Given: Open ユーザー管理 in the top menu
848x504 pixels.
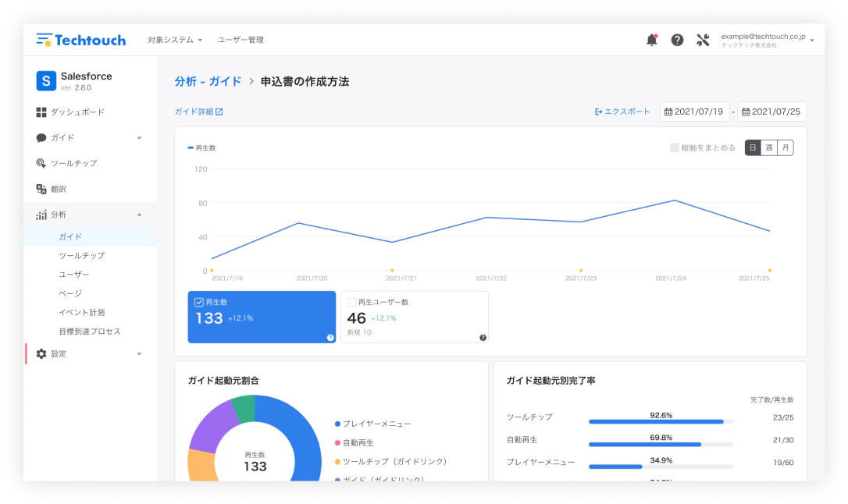Looking at the screenshot, I should click(241, 40).
